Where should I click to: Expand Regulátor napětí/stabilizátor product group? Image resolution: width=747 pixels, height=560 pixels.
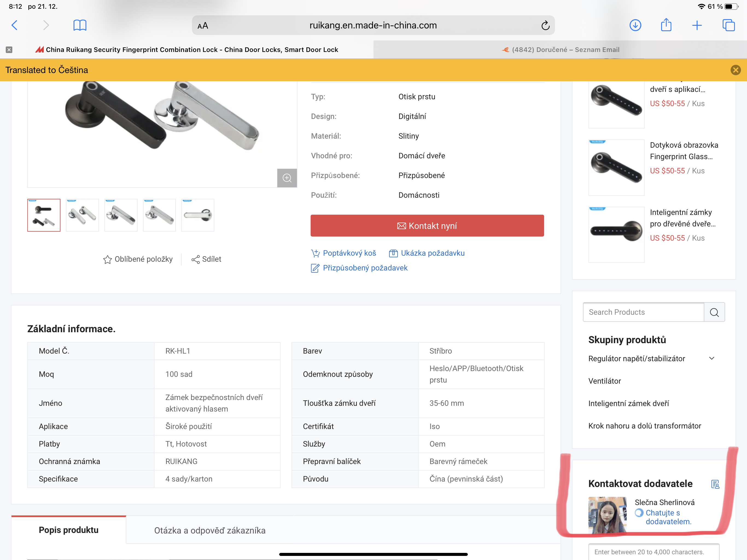(711, 358)
